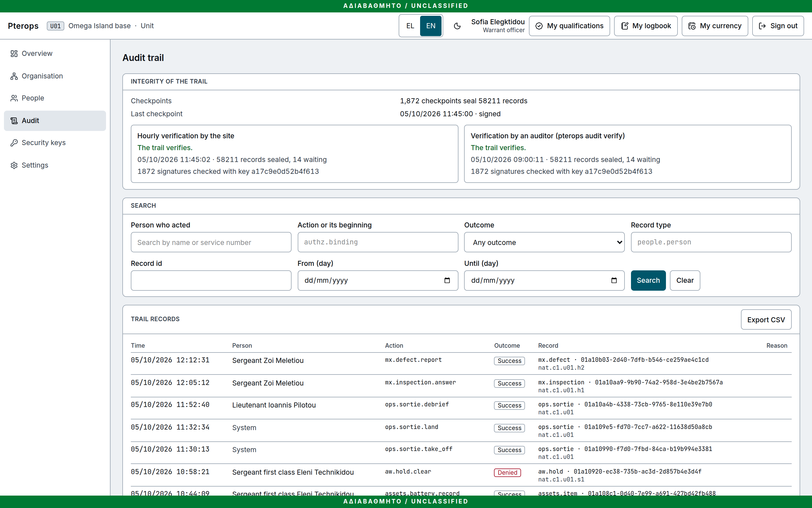The width and height of the screenshot is (812, 508).
Task: Click the exit arrow icon in Sign out
Action: pyautogui.click(x=762, y=26)
